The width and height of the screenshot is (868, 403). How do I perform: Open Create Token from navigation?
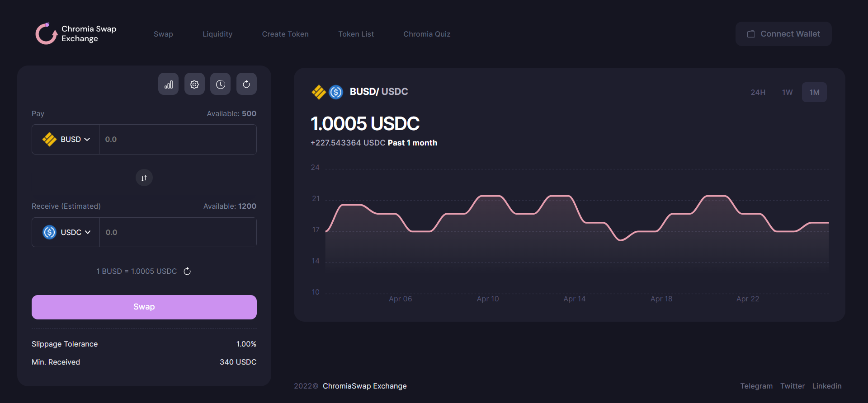click(285, 34)
